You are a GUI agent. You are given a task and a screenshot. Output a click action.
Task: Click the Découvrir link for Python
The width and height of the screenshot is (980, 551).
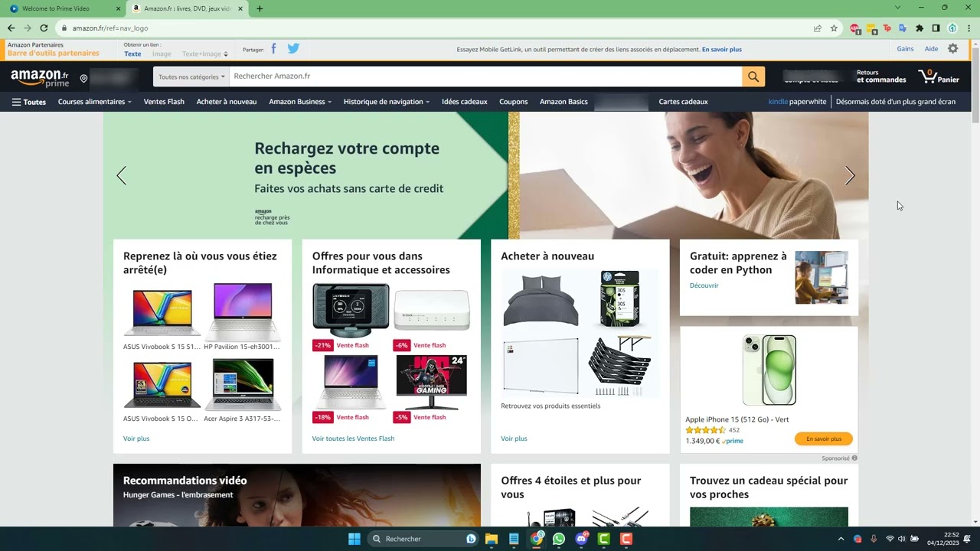point(704,285)
